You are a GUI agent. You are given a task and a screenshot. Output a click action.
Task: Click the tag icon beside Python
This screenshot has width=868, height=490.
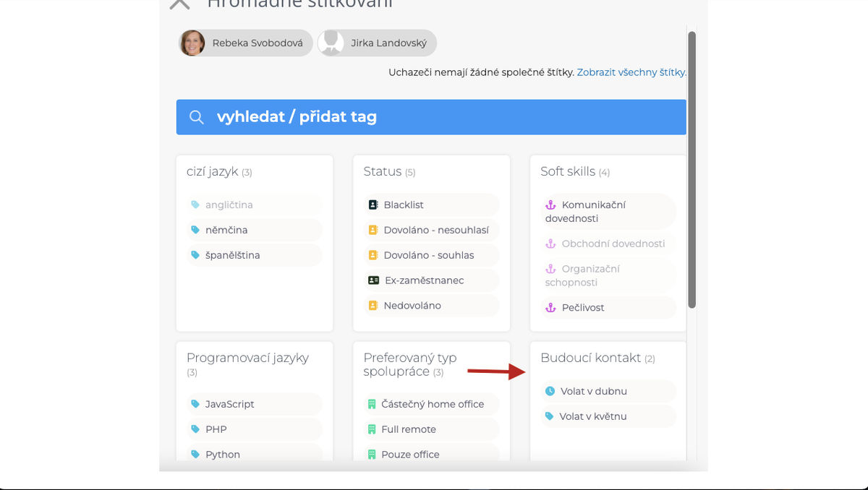pos(195,455)
